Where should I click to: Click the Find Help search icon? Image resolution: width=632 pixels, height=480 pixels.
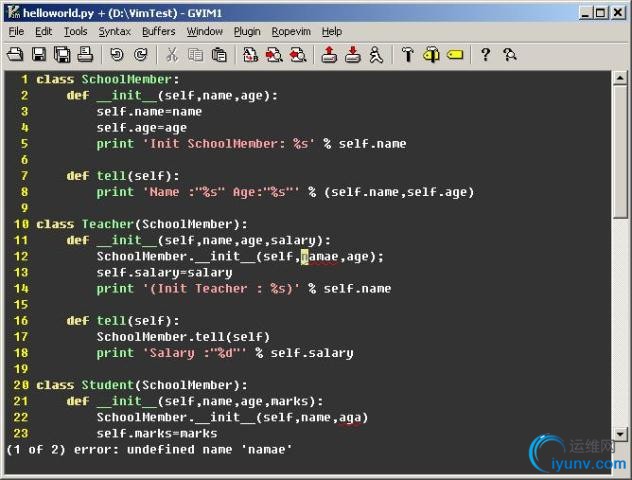509,54
